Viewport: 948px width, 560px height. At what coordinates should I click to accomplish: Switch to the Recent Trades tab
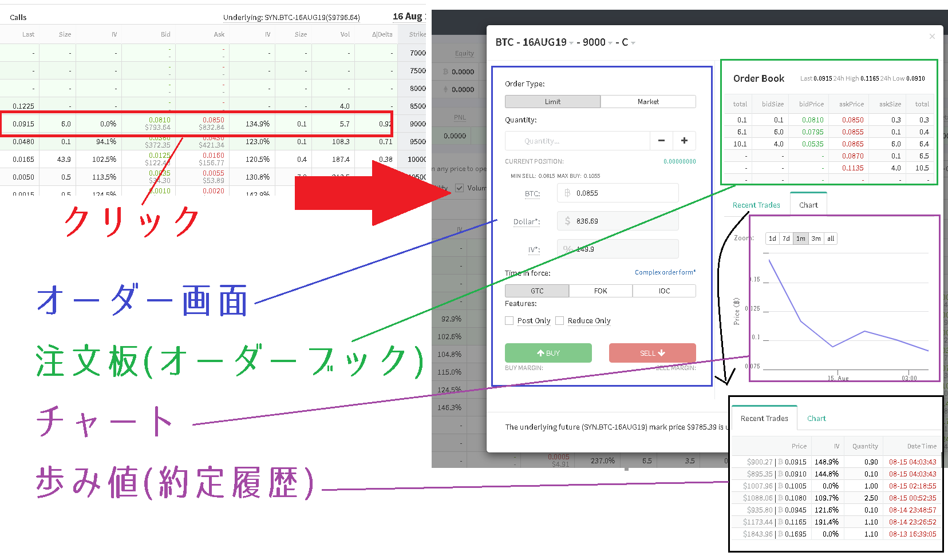(x=756, y=204)
